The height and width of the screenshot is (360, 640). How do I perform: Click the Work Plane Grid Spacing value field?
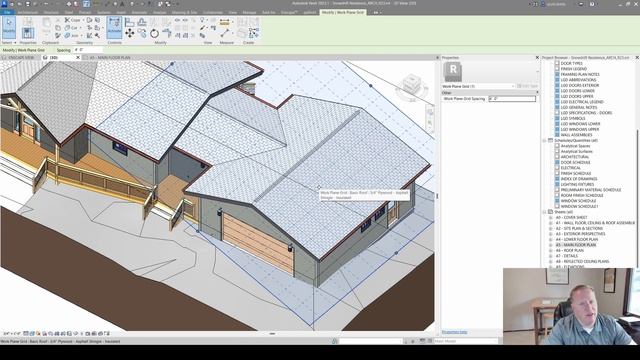tap(512, 99)
